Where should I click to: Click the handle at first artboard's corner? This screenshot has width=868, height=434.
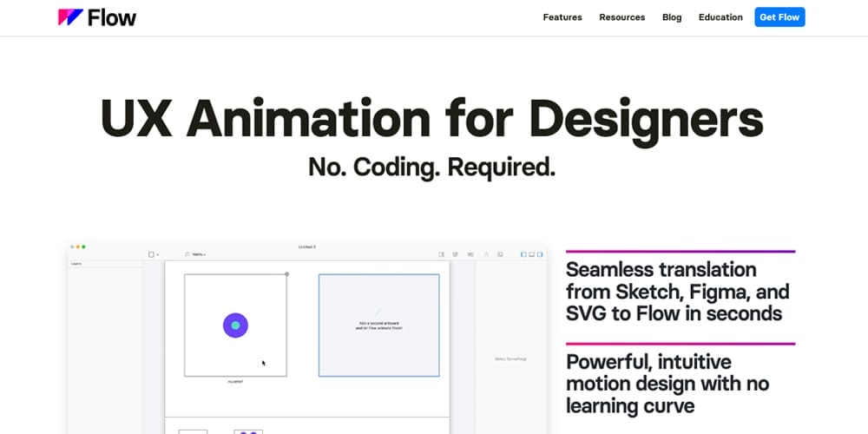click(x=287, y=274)
